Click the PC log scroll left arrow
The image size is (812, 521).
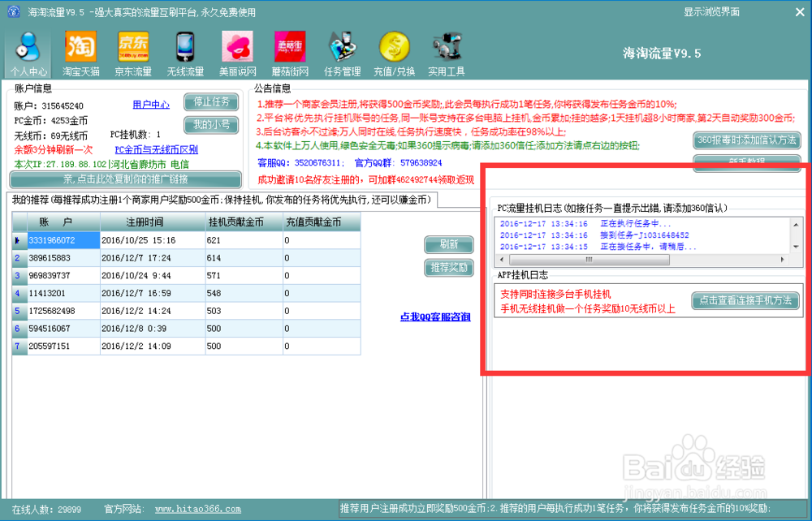coord(501,259)
